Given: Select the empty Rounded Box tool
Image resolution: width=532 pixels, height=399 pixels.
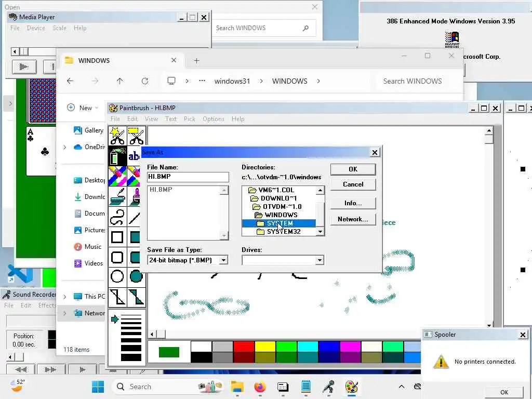Looking at the screenshot, I should pyautogui.click(x=117, y=257).
